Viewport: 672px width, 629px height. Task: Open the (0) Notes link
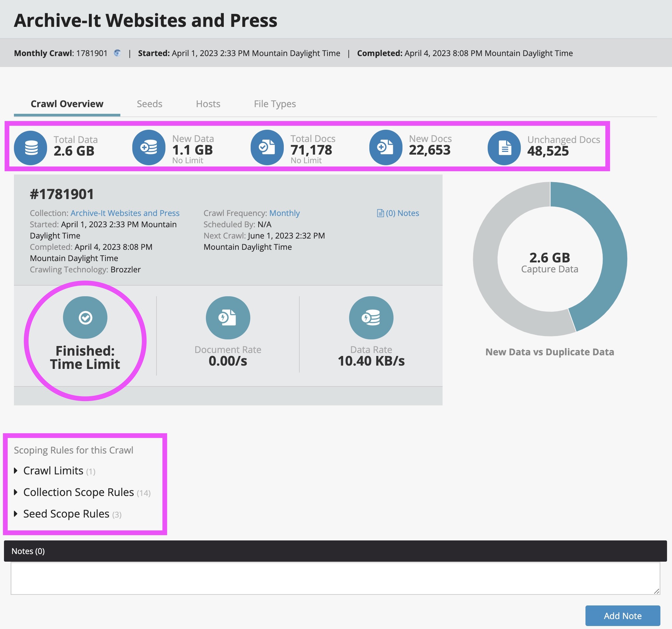pyautogui.click(x=398, y=213)
